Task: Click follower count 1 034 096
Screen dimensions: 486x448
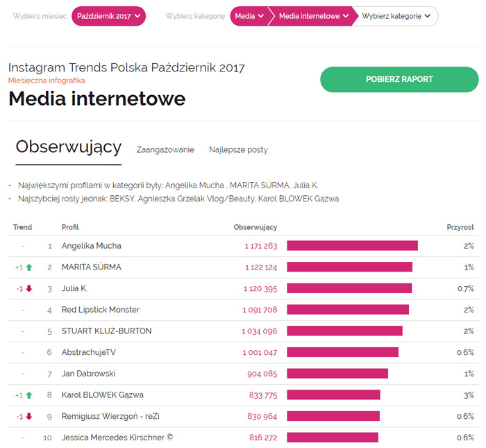Action: tap(260, 331)
